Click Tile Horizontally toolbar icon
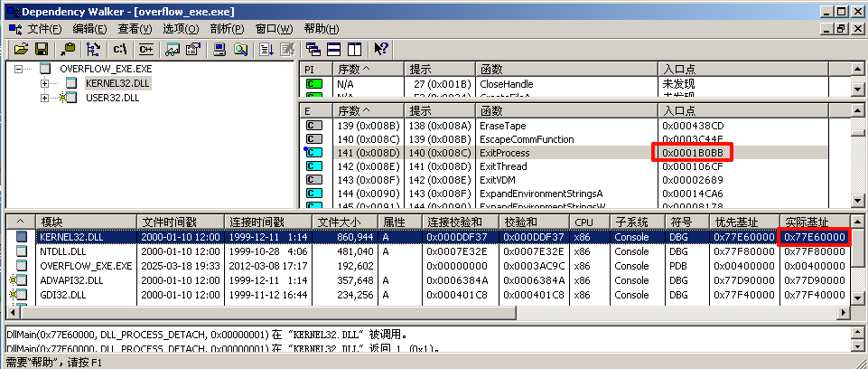 tap(334, 50)
